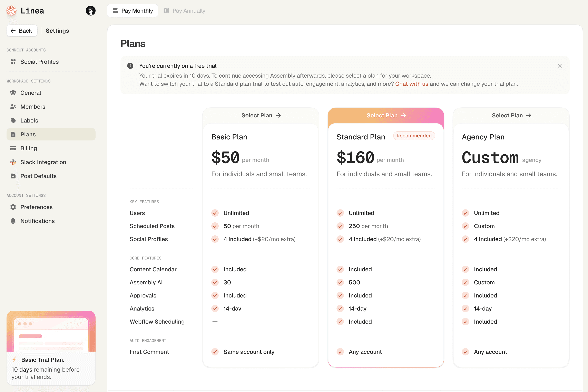Click the info icon in trial banner
Image resolution: width=588 pixels, height=392 pixels.
pyautogui.click(x=130, y=66)
